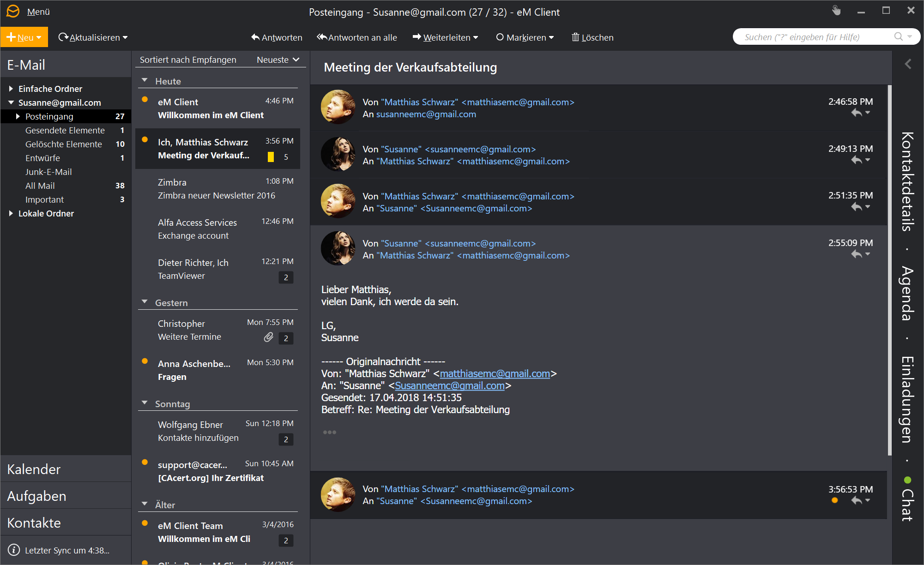
Task: Expand quoted text with three dots
Action: pos(330,432)
